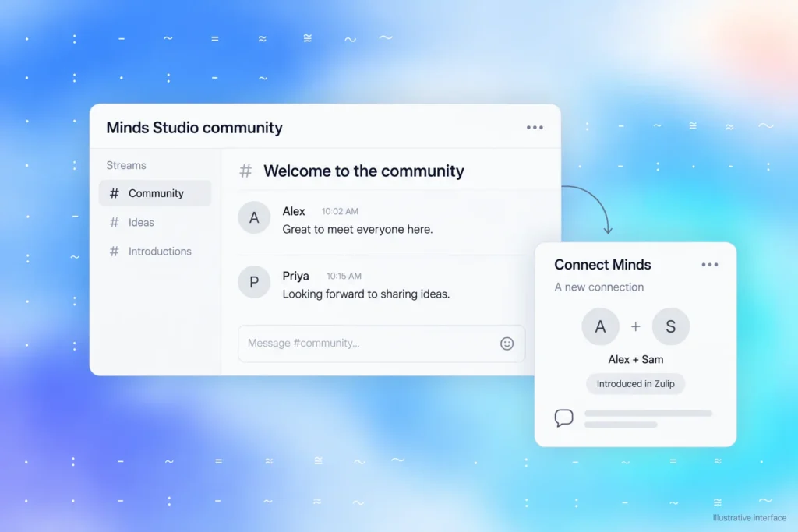This screenshot has height=532, width=798.
Task: Click the Message #community input field
Action: (381, 344)
